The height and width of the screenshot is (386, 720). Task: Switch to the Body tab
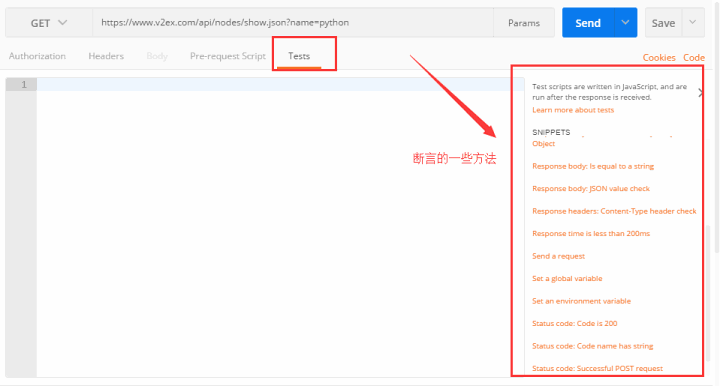tap(157, 56)
